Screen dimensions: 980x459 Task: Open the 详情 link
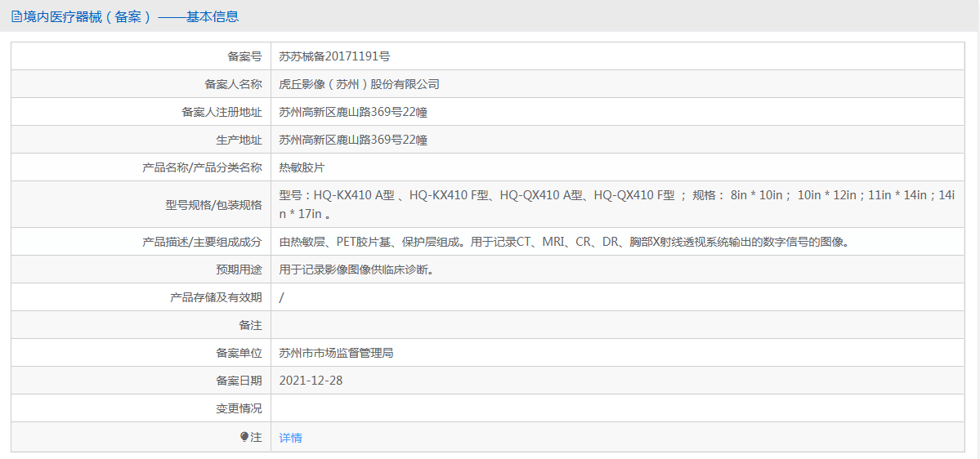click(x=291, y=438)
